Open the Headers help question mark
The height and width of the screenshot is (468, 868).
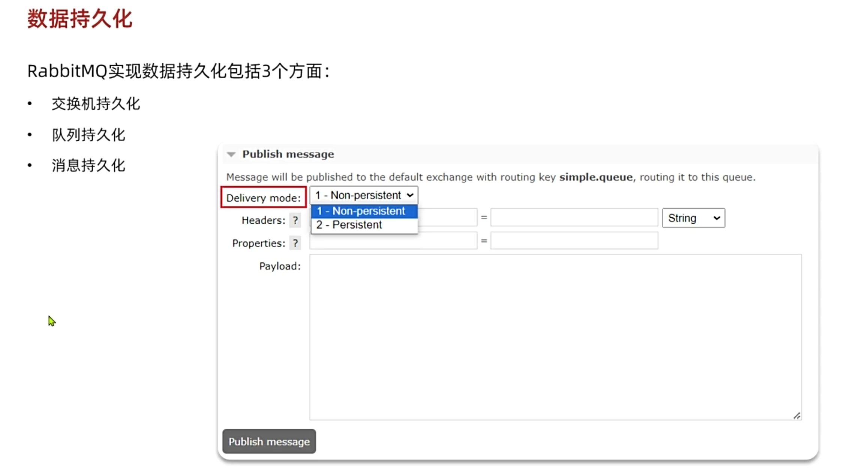(295, 220)
